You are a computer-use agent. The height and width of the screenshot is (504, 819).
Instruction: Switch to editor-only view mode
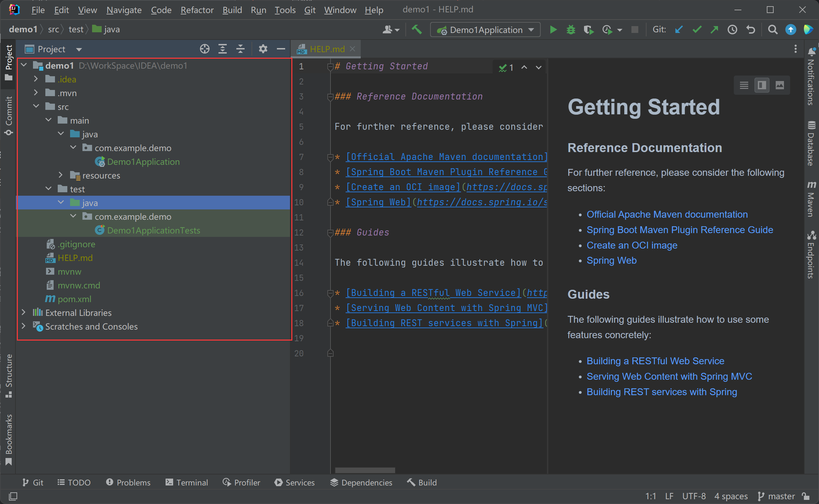(744, 85)
